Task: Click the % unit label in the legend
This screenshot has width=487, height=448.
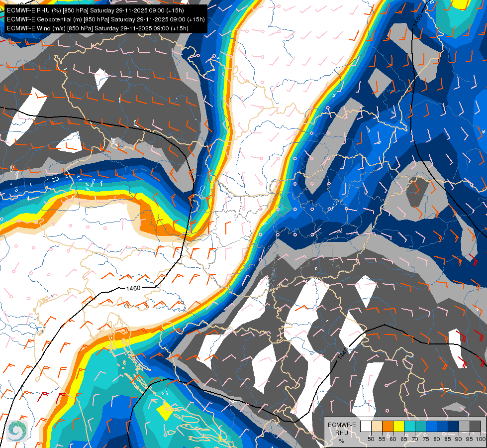Action: [x=342, y=441]
